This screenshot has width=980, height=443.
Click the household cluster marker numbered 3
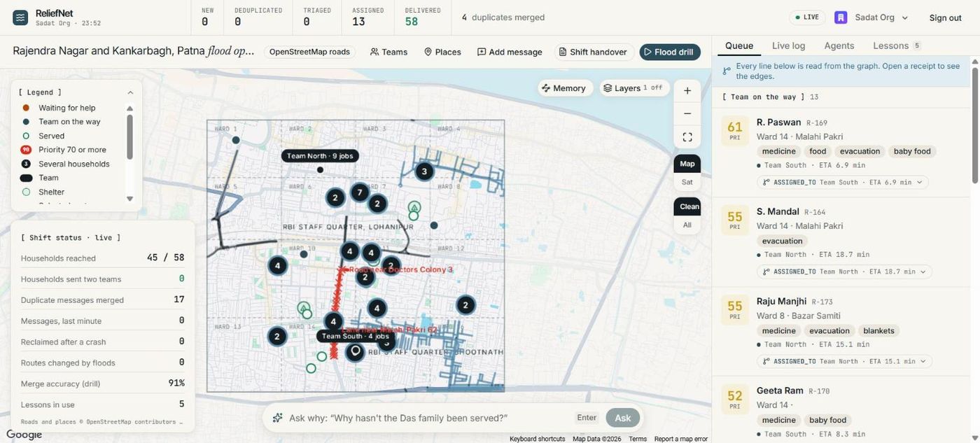[x=423, y=171]
